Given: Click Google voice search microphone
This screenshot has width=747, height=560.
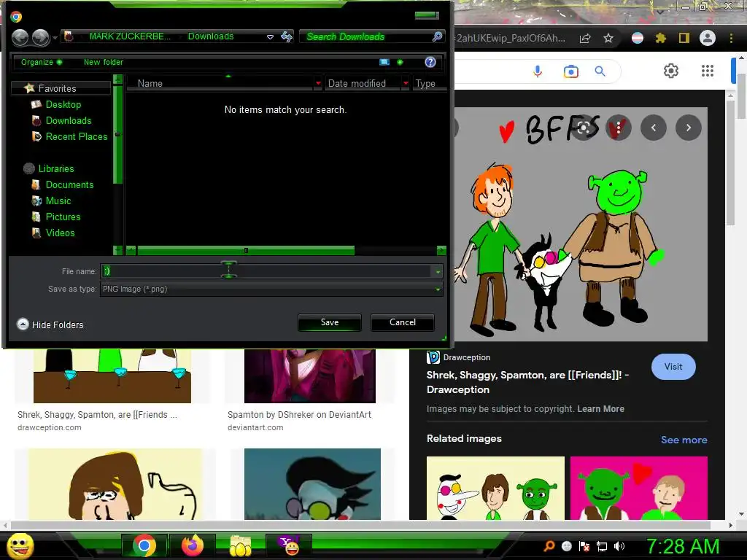Looking at the screenshot, I should point(538,71).
